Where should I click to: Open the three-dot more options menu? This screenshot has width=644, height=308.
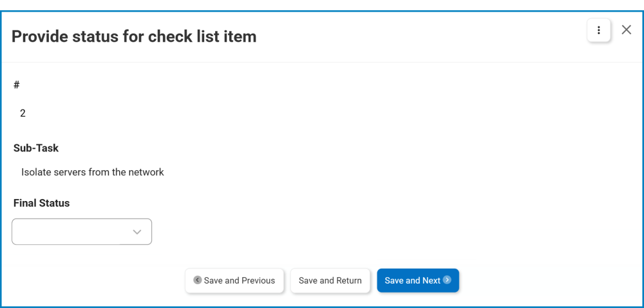(x=599, y=30)
